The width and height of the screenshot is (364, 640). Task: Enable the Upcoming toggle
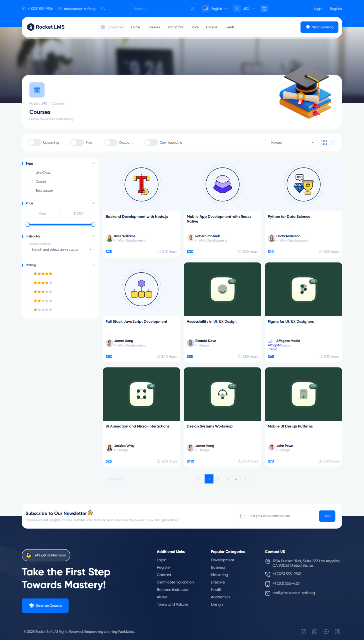coord(34,142)
